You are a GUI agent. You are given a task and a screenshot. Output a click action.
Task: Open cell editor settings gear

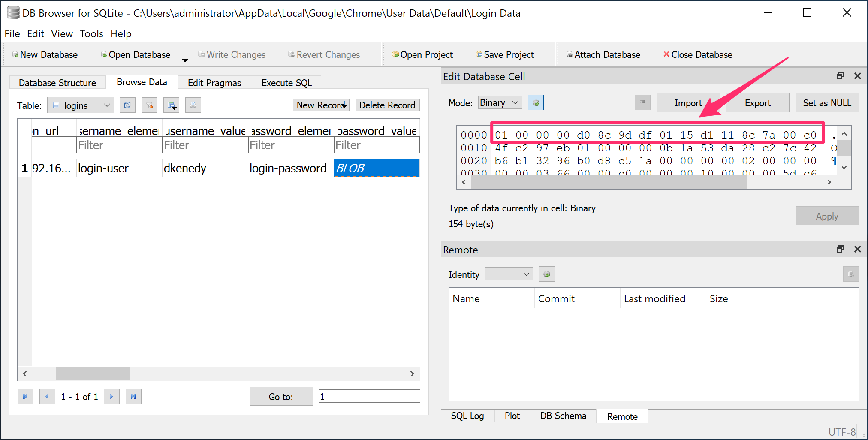pos(535,102)
